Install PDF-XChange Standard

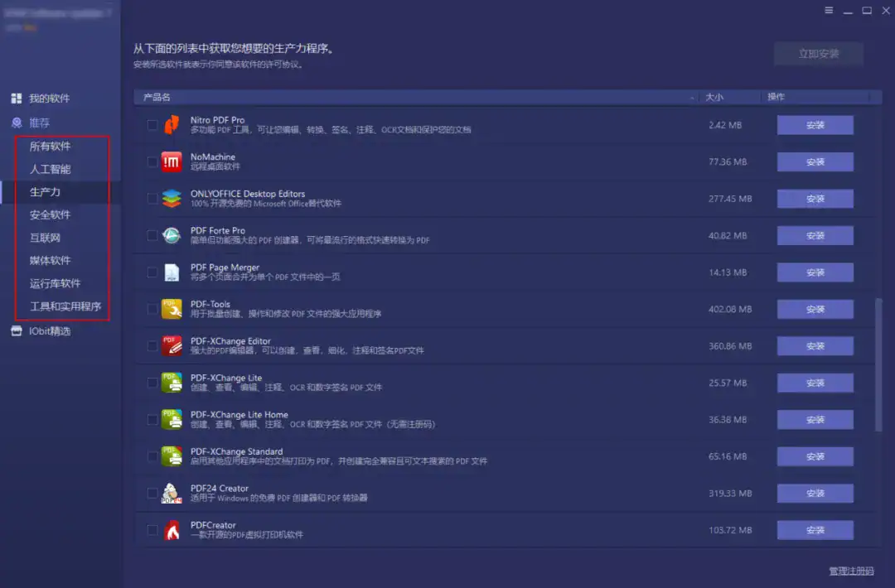815,456
